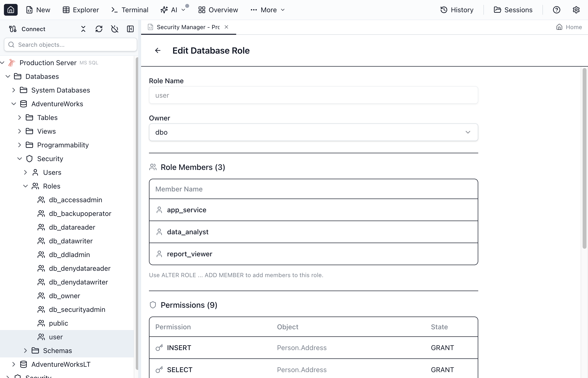Open the query History
This screenshot has height=378, width=588.
pyautogui.click(x=457, y=10)
